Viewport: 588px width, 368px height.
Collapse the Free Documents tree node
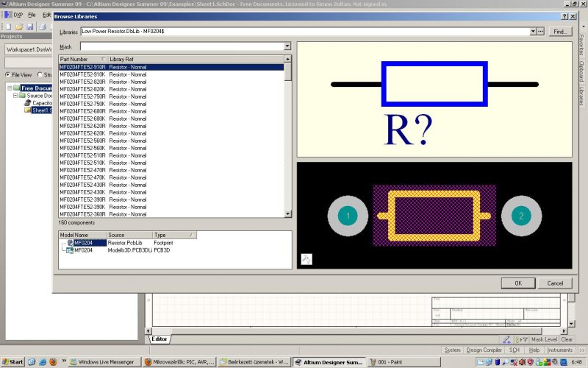tap(10, 88)
